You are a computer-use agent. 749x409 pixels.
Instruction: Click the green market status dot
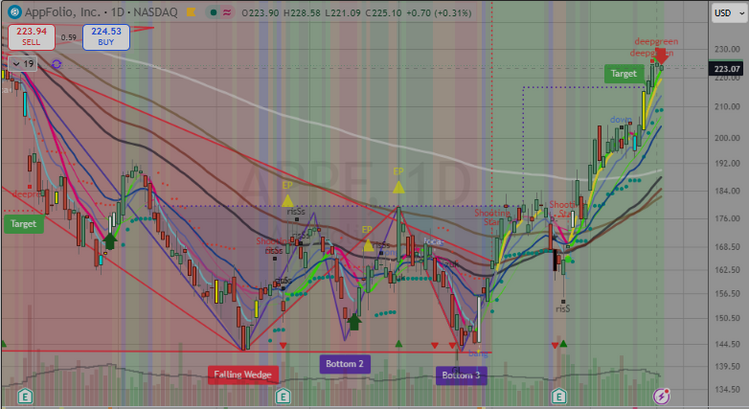pyautogui.click(x=214, y=12)
